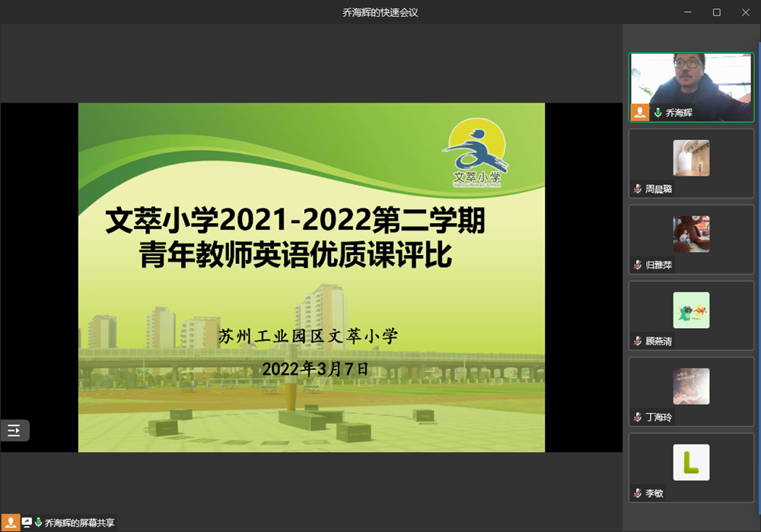Click the 乔海辉的屏幕共享 label
This screenshot has width=761, height=532.
click(x=79, y=523)
